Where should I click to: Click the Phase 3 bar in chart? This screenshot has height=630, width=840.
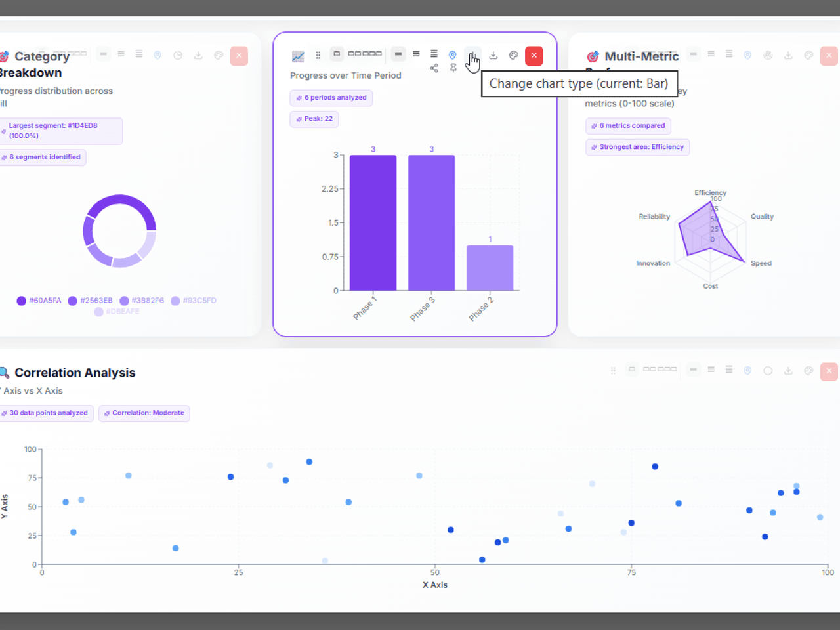tap(431, 222)
